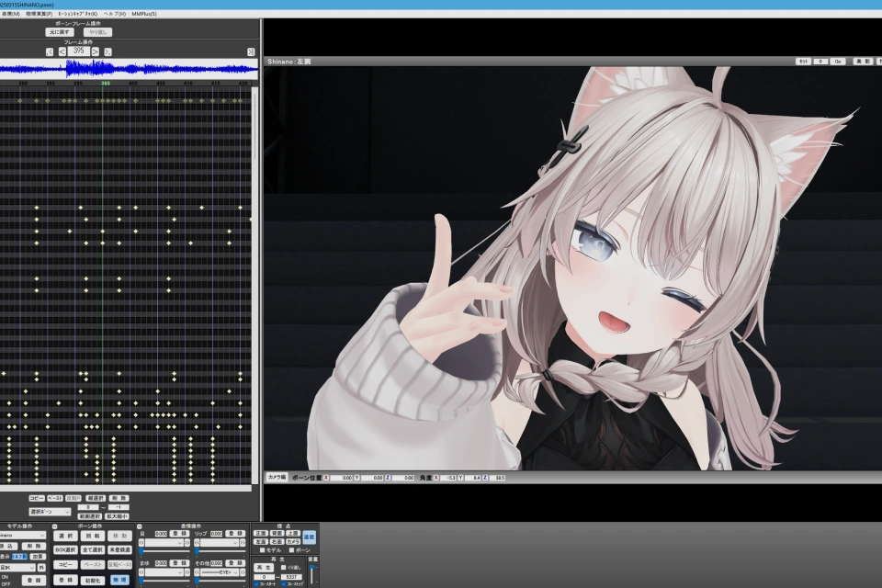
Task: Click the frame number field showing 395
Action: (x=79, y=51)
